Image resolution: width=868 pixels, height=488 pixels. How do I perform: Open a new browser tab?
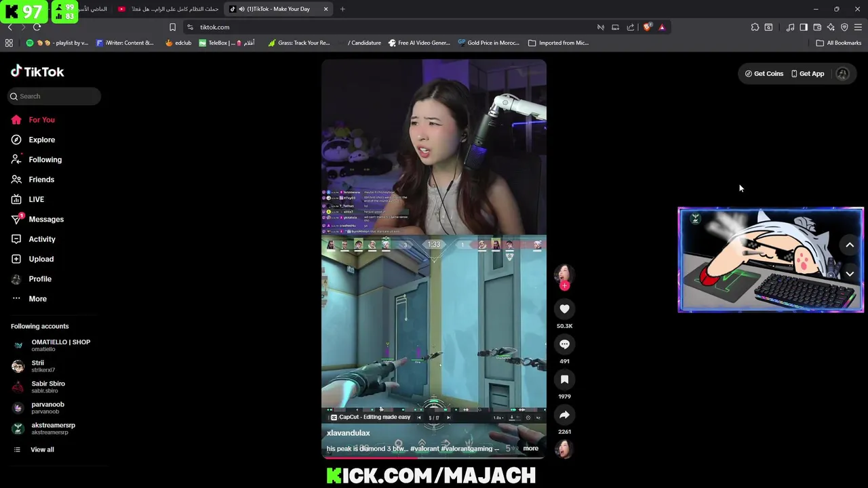pos(342,9)
